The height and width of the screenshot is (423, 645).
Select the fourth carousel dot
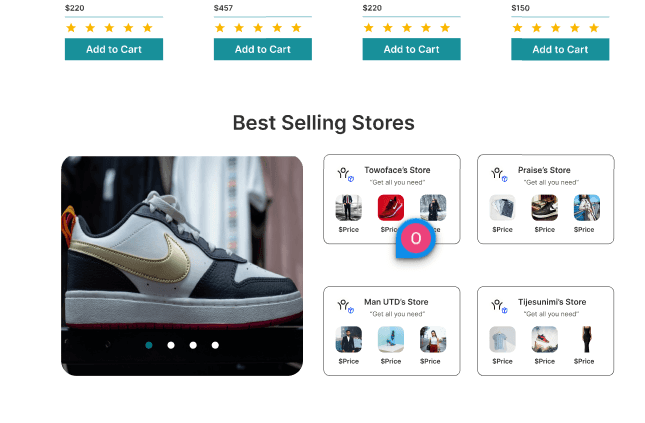tap(215, 345)
